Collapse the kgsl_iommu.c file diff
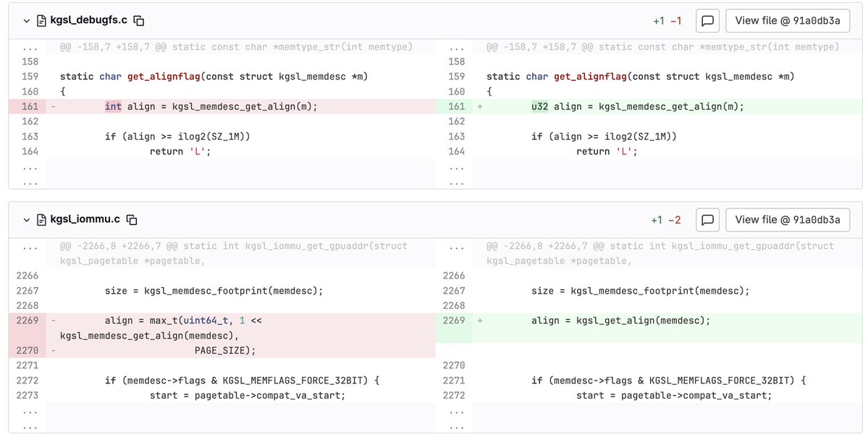 pos(26,220)
